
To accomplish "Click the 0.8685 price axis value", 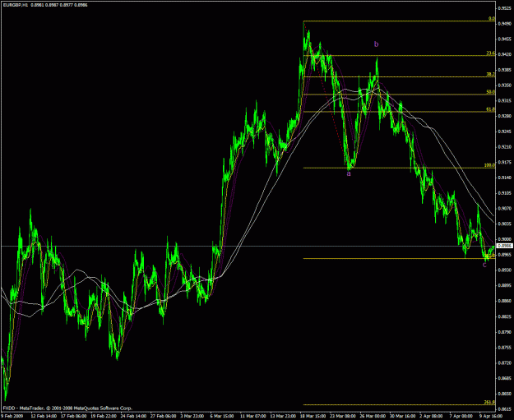I will 504,378.
